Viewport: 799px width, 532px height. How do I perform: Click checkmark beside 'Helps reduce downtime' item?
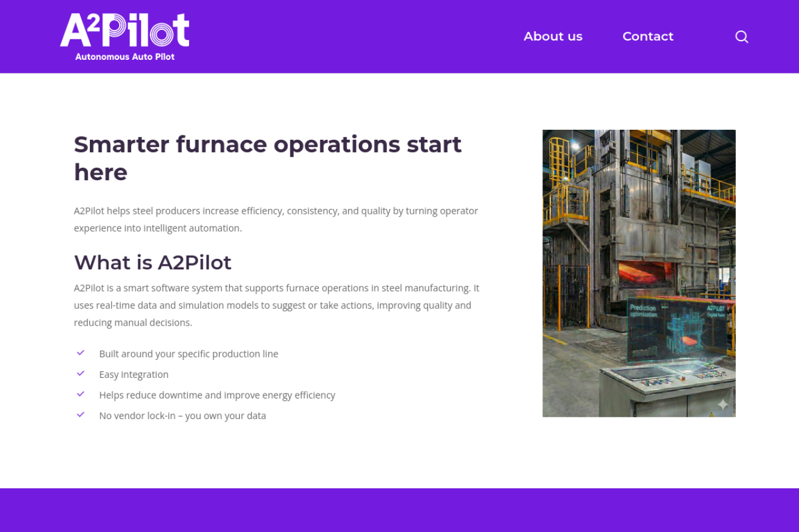pos(81,394)
